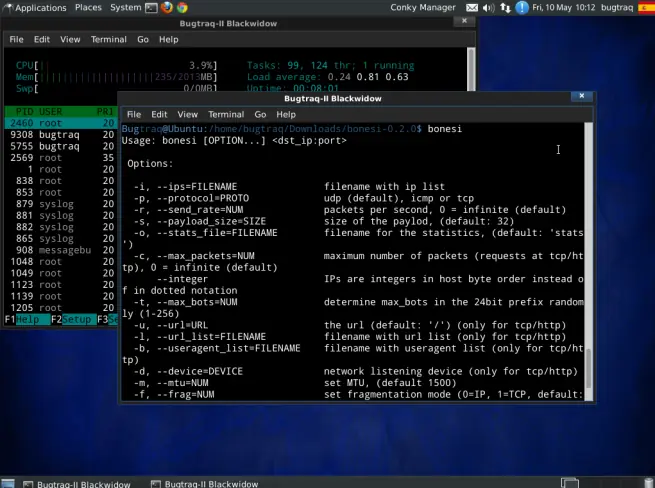655x488 pixels.
Task: Click the Tasks count line in htop
Action: [x=330, y=66]
